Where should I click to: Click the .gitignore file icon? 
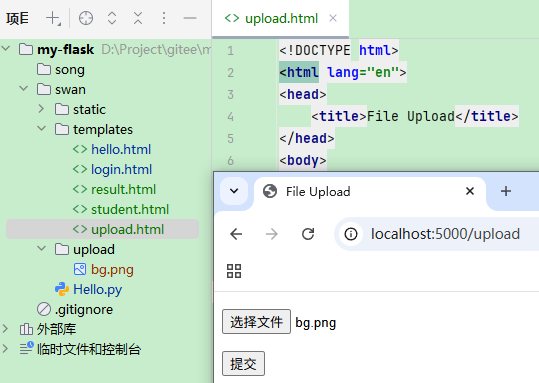[44, 309]
